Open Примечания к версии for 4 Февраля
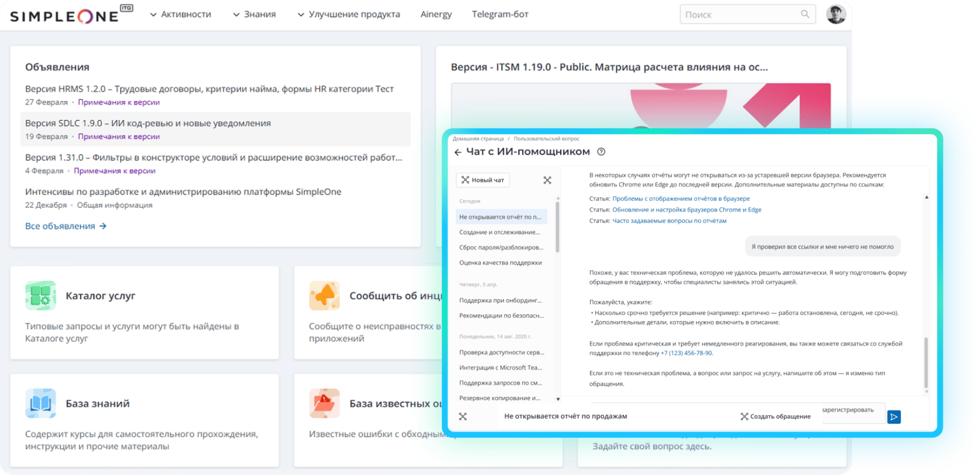 click(114, 171)
